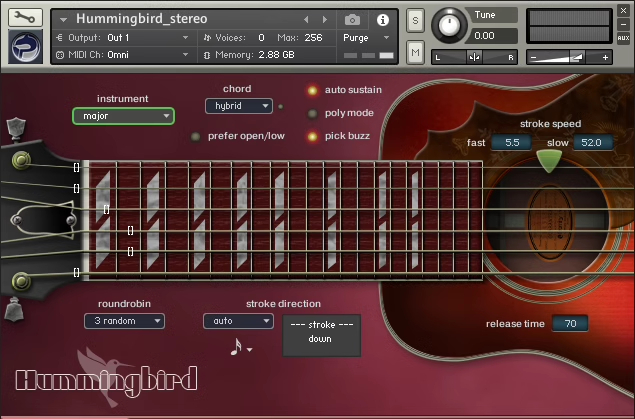Screen dimensions: 635x419
Task: Open the instrument major dropdown
Action: [123, 116]
